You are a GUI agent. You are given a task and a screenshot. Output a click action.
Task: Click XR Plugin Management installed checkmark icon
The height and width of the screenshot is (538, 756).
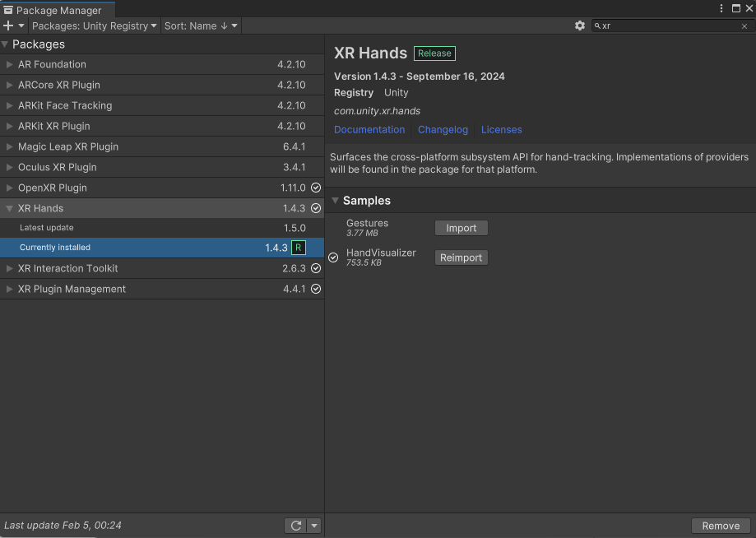tap(316, 289)
